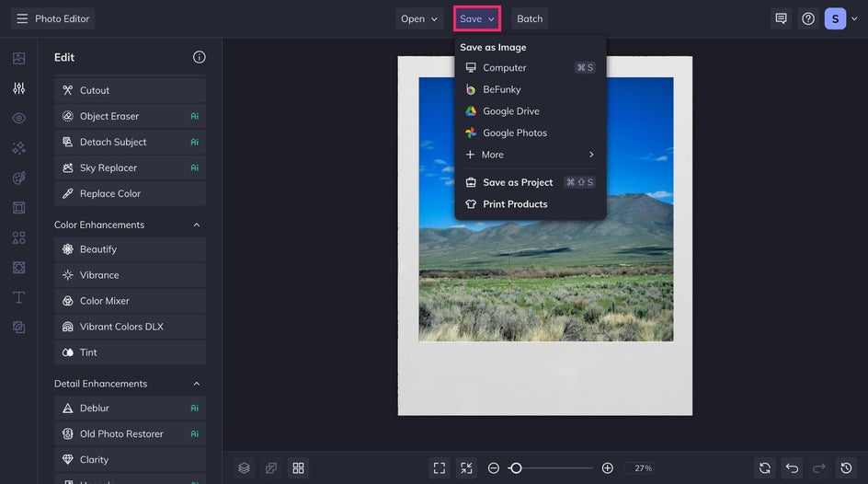Zoom out with the minus icon
The width and height of the screenshot is (868, 484).
click(493, 468)
